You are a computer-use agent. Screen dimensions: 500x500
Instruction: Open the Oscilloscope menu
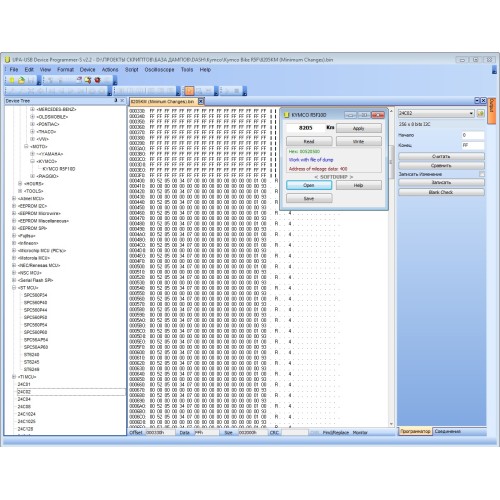coord(159,70)
